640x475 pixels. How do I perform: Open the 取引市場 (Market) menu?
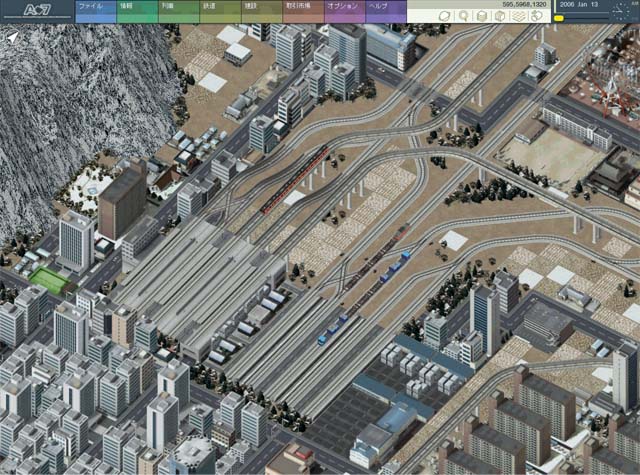(304, 11)
